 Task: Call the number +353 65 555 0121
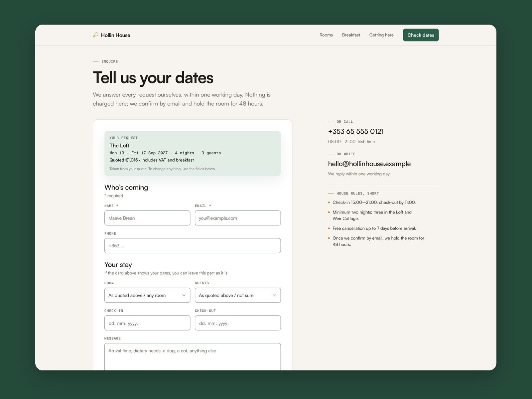coord(356,131)
